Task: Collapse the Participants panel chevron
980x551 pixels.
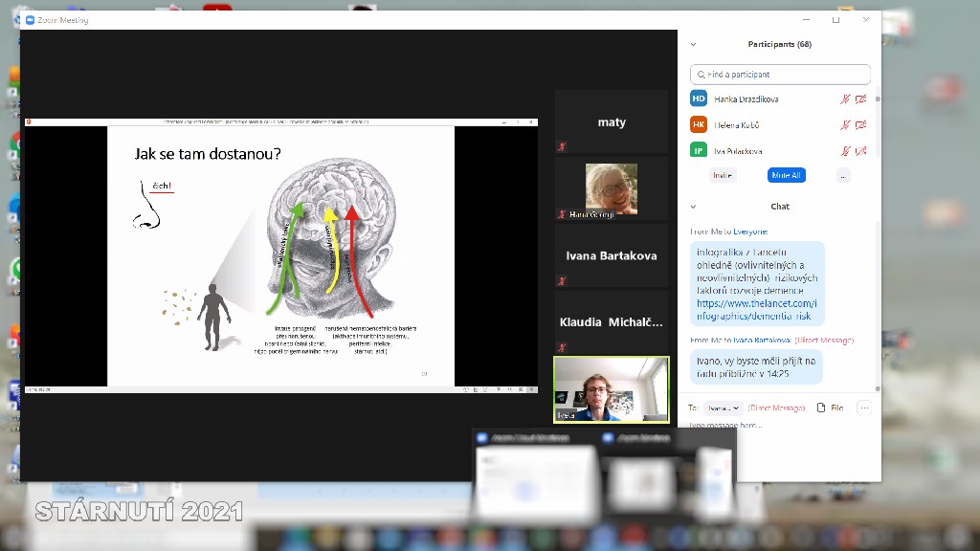Action: (x=694, y=44)
